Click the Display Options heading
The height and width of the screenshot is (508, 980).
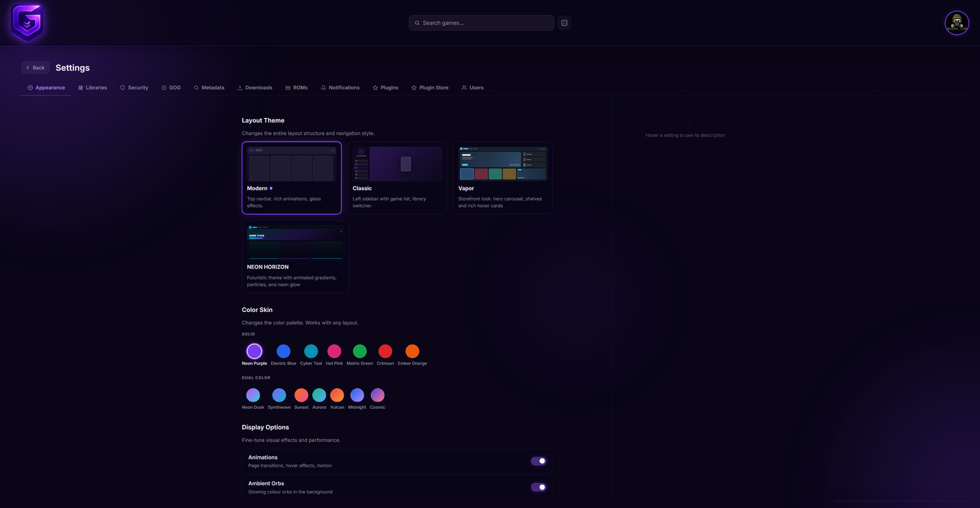[x=265, y=428]
